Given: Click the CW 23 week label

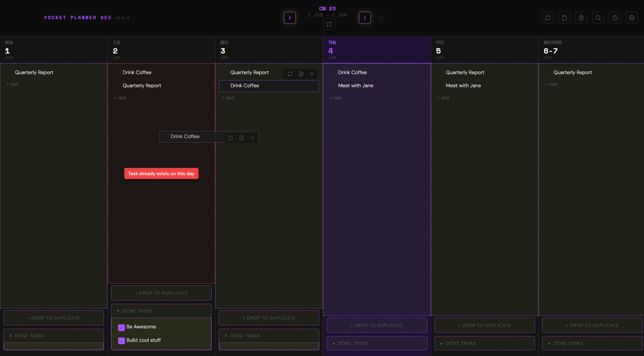Looking at the screenshot, I should (x=327, y=9).
